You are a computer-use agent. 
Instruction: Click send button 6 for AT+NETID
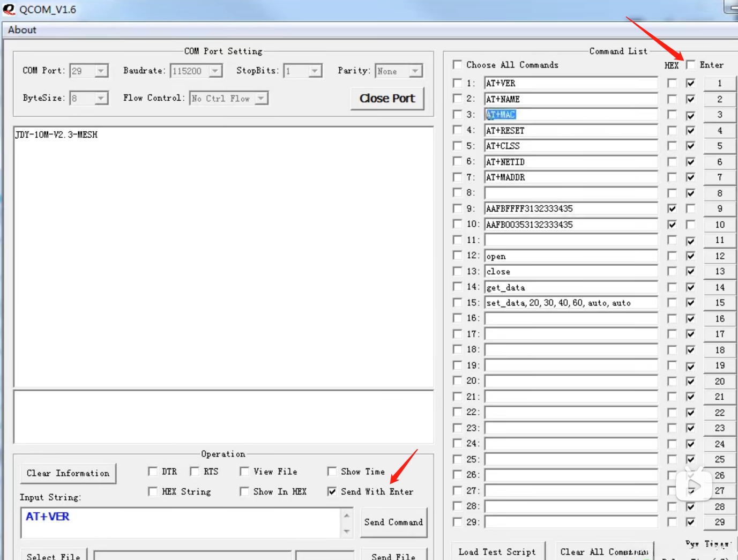pos(720,162)
